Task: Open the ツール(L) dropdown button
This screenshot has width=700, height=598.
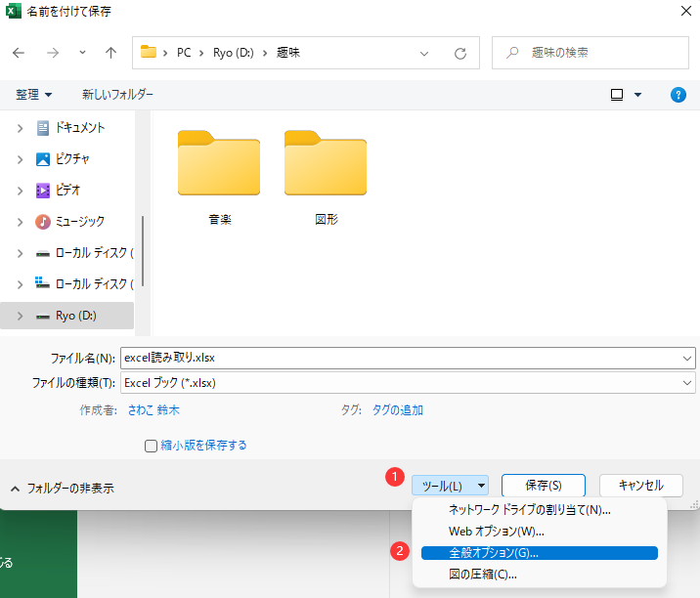Action: [450, 486]
